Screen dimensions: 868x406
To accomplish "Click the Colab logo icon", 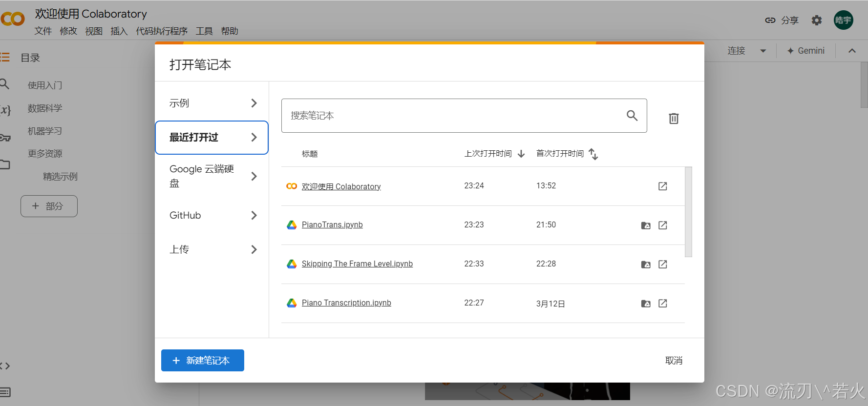I will 13,19.
